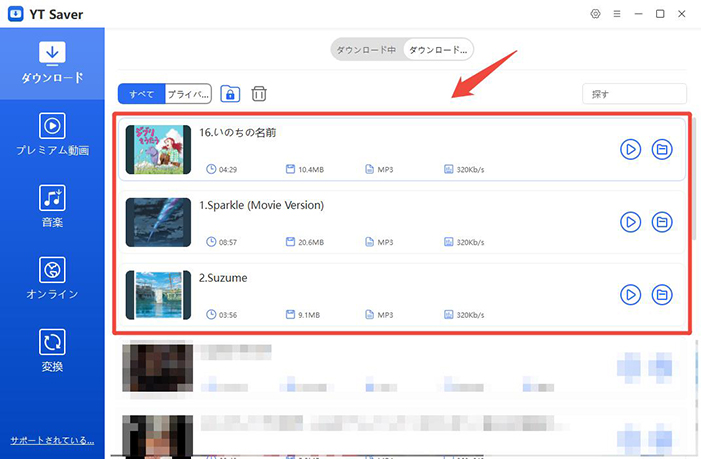This screenshot has width=701, height=459.
Task: Open folder for 16.いのちの名前
Action: click(662, 149)
